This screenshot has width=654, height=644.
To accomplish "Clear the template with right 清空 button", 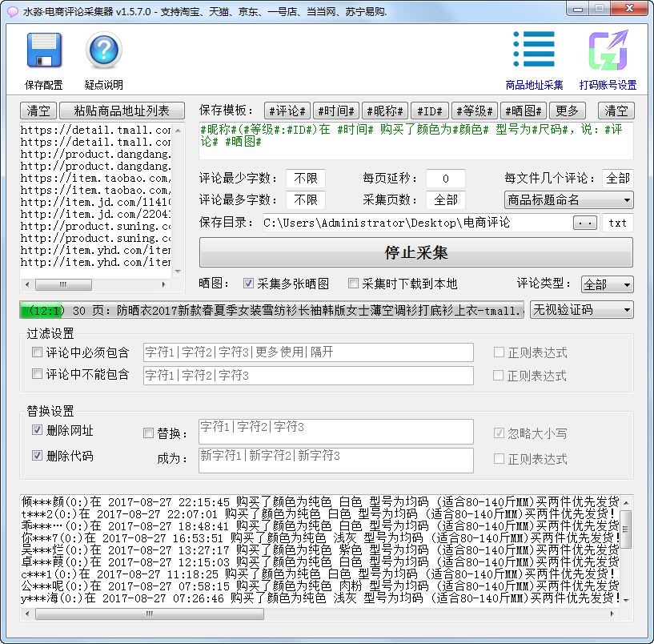I will click(616, 111).
